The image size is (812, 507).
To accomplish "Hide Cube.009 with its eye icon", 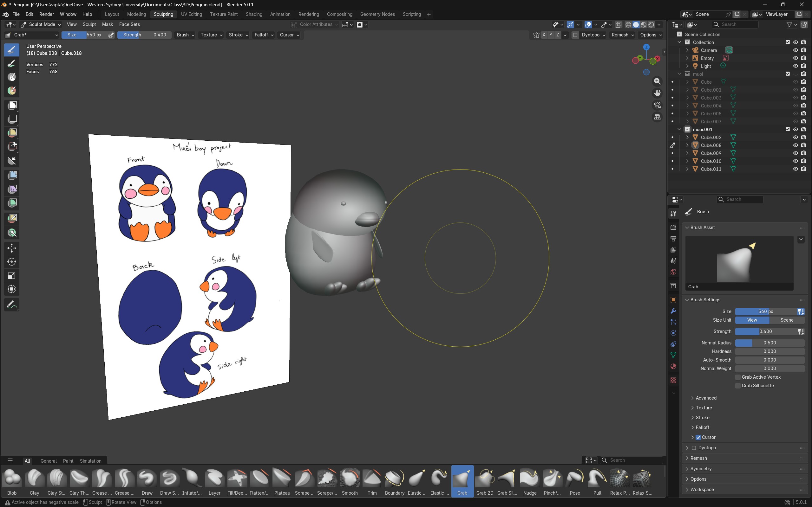I will [x=795, y=153].
